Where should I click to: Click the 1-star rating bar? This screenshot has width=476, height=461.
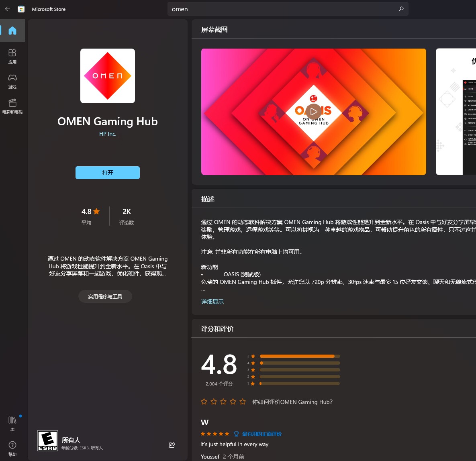(x=300, y=383)
